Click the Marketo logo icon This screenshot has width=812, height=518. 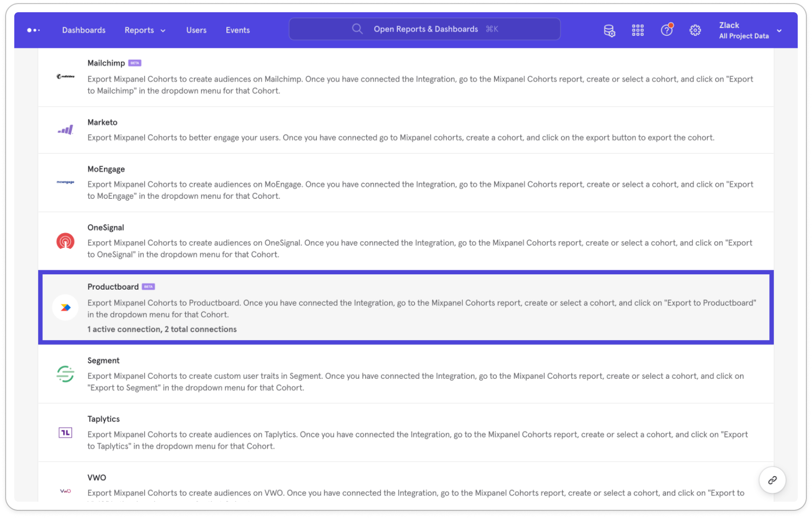point(65,130)
